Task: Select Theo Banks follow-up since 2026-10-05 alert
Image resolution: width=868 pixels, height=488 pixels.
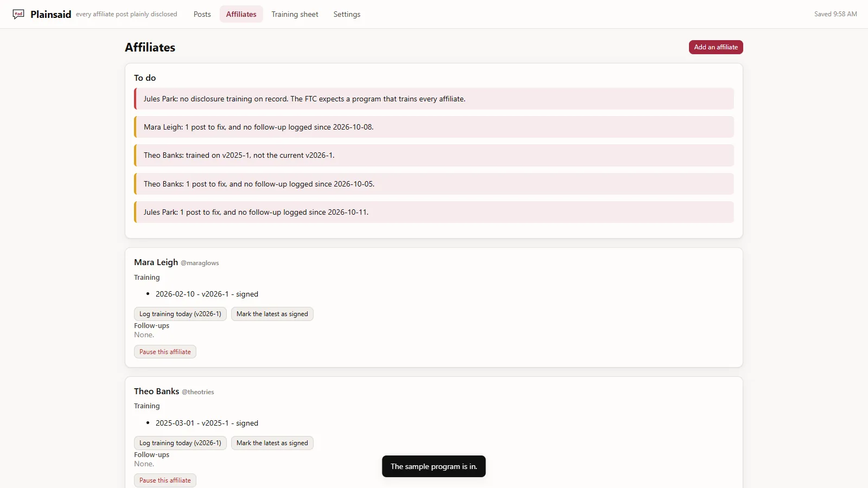Action: (x=434, y=184)
